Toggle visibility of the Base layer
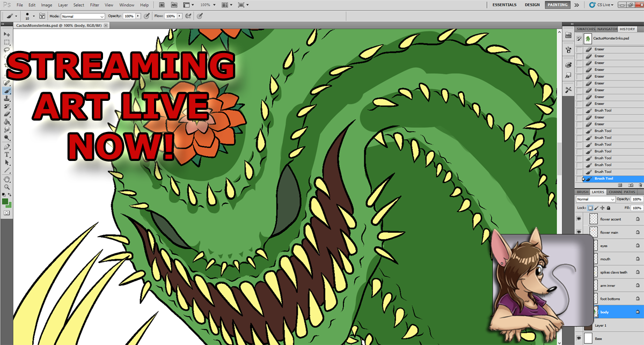The image size is (644, 345). [579, 339]
